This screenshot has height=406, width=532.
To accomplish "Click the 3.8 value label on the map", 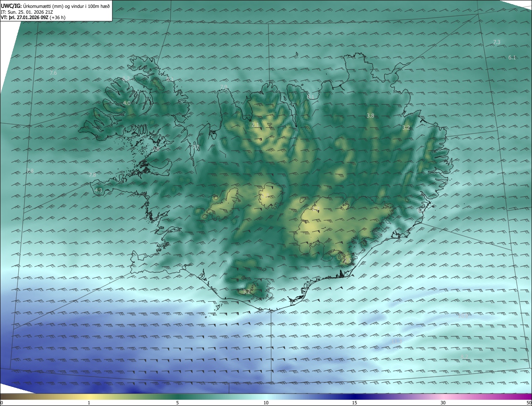I will (370, 115).
